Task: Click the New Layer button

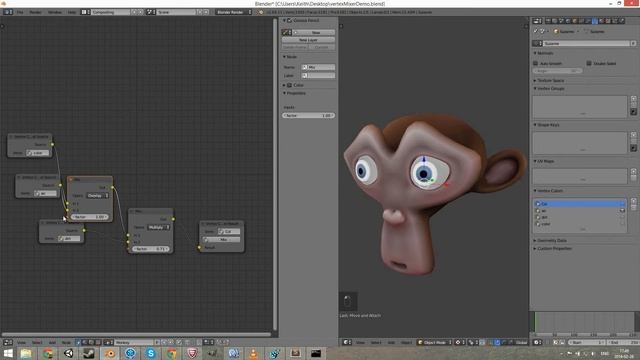Action: tap(308, 40)
